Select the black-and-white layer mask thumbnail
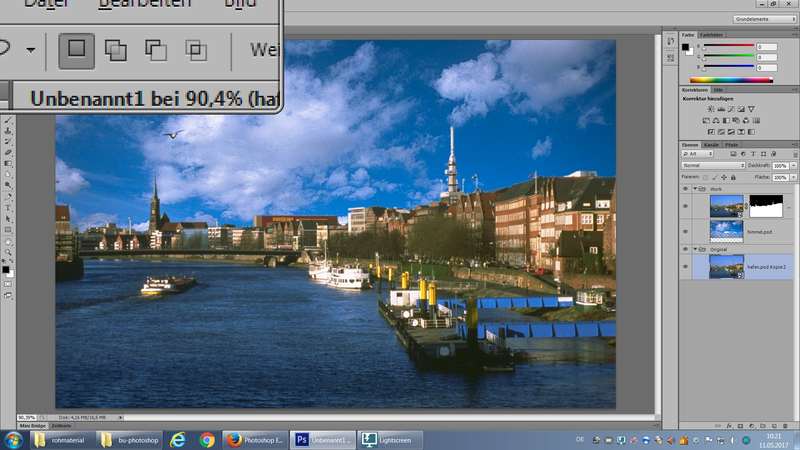 tap(765, 206)
